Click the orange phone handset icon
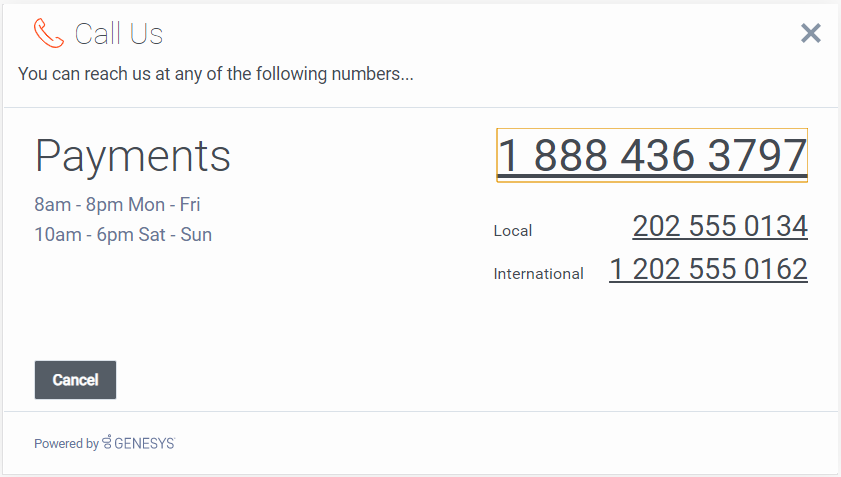 click(x=48, y=33)
